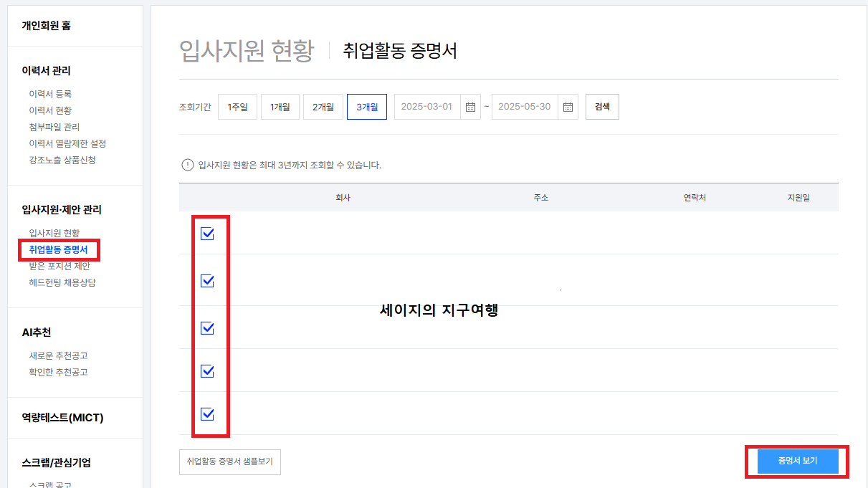Open 새로운 추천공고
868x488 pixels.
coord(58,355)
